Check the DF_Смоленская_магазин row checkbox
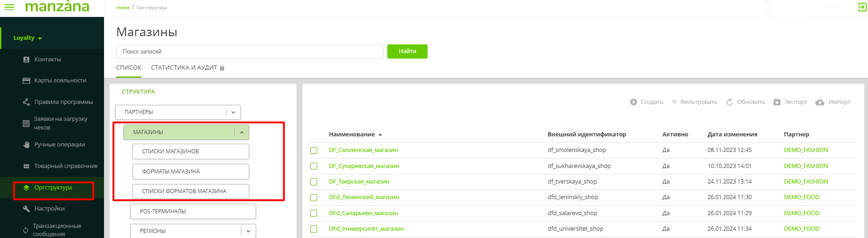The image size is (868, 238). tap(314, 151)
